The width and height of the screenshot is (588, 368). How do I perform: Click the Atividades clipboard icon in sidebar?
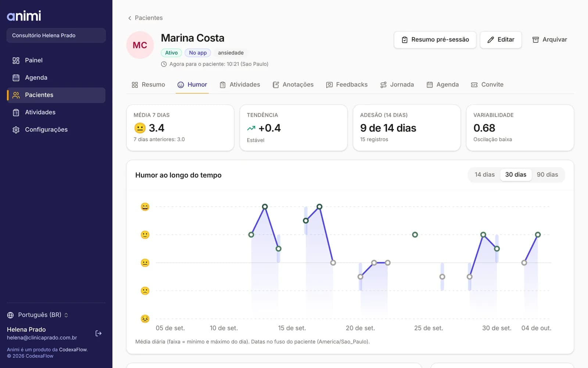(16, 112)
